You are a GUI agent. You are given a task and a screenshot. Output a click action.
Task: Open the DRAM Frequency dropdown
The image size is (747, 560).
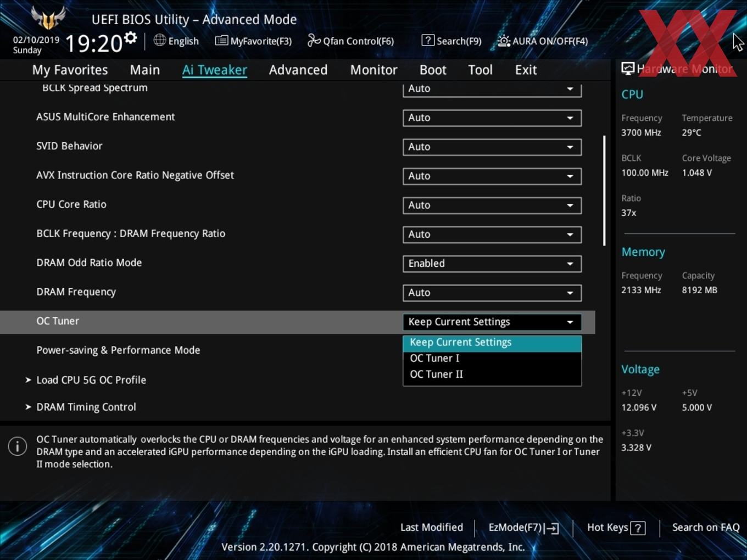492,293
